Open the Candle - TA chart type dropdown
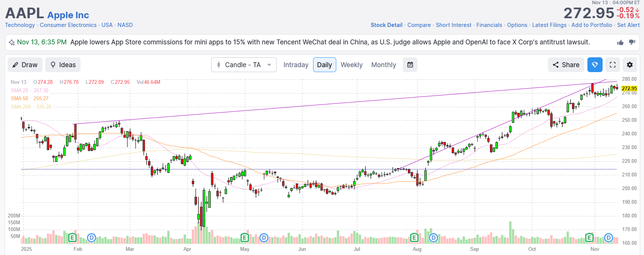Viewport: 644px width, 255px height. coord(244,65)
